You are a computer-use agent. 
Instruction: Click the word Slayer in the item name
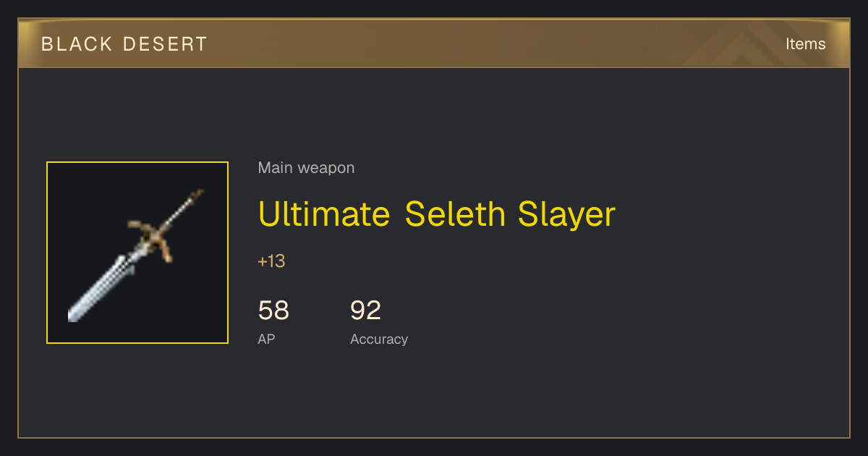point(567,214)
